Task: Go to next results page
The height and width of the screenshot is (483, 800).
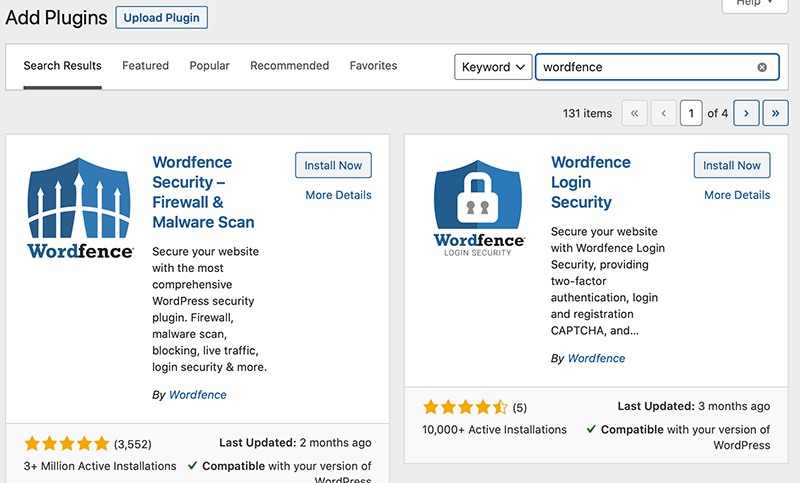Action: (746, 113)
